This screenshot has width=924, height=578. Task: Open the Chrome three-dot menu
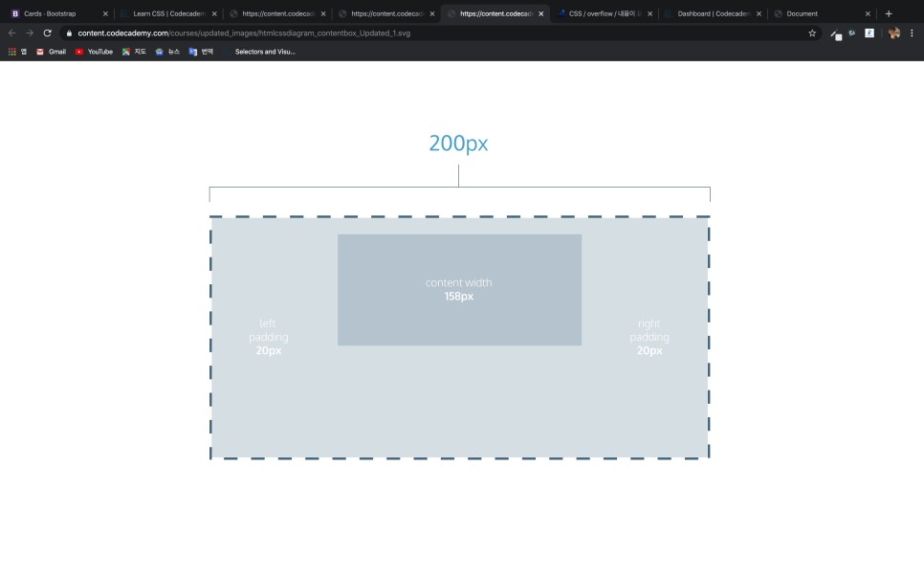[x=912, y=33]
